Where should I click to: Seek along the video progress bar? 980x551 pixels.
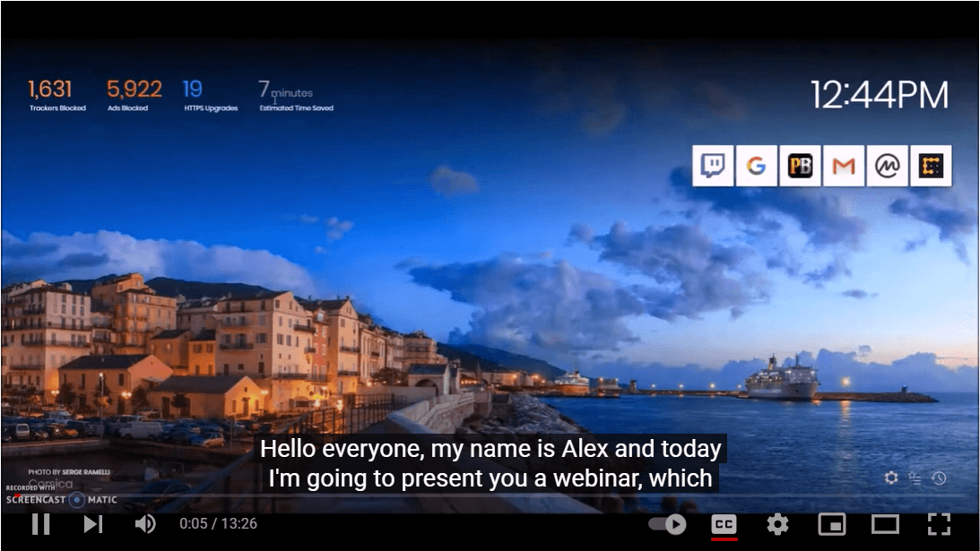coord(490,496)
